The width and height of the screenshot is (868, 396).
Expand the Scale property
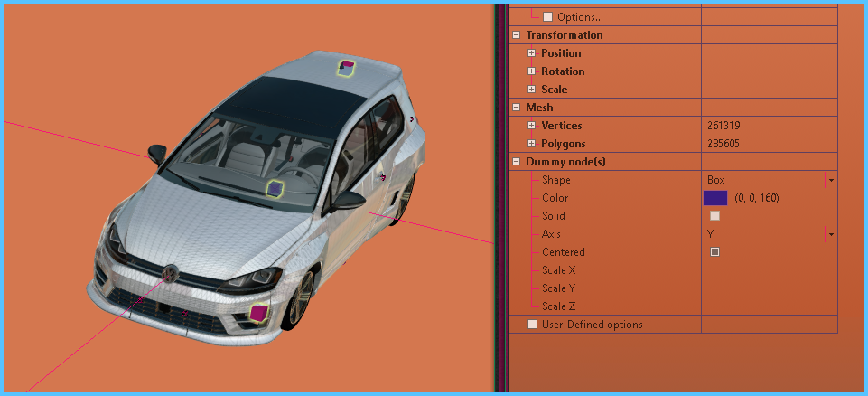click(x=532, y=90)
